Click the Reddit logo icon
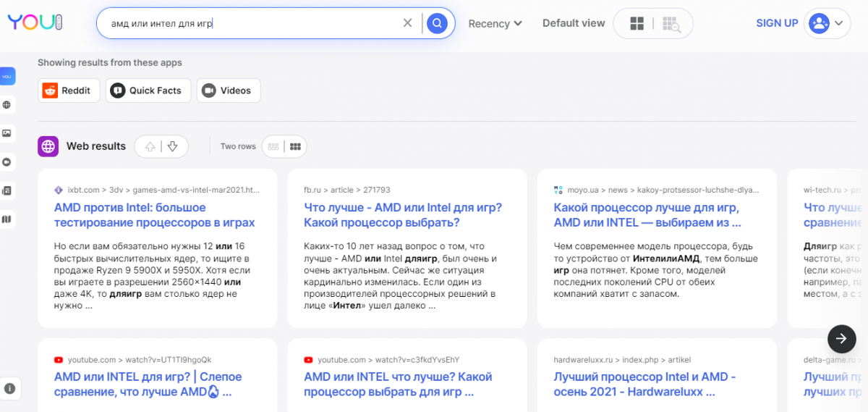868x412 pixels. tap(50, 91)
